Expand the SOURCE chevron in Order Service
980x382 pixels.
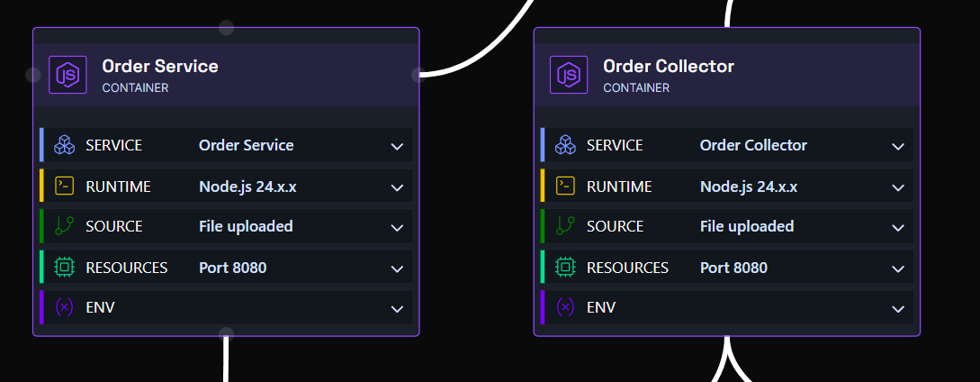(397, 228)
